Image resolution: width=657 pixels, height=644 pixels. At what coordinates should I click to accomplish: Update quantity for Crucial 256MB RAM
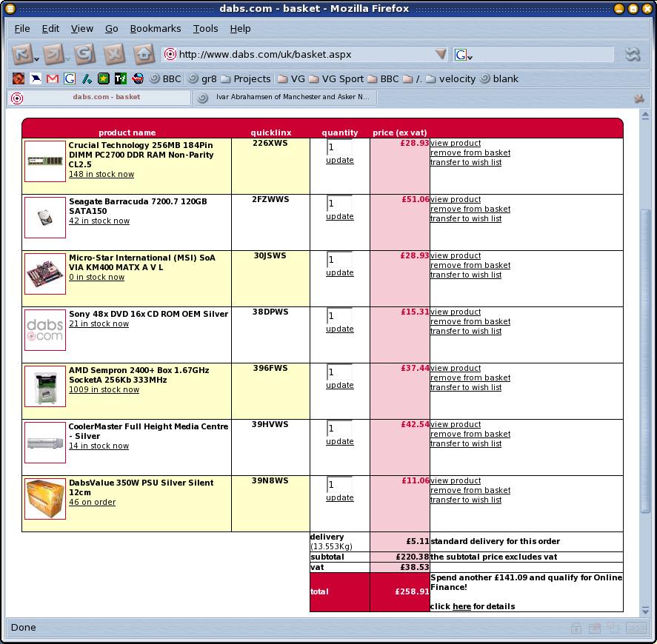coord(340,160)
